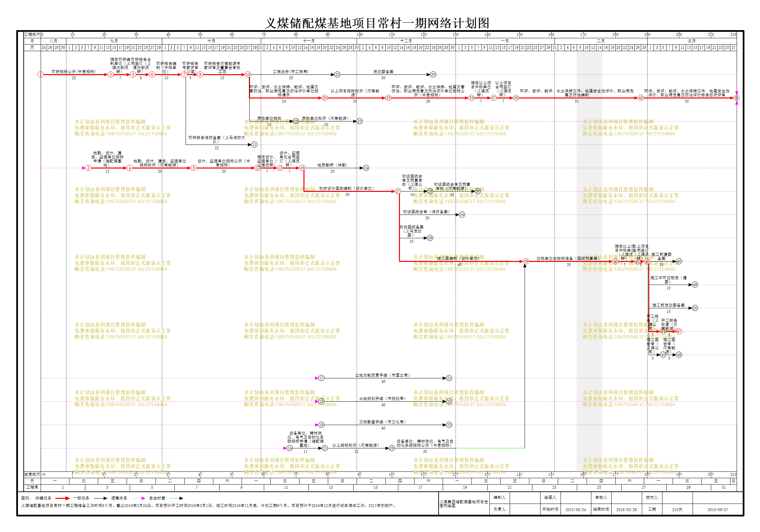760x532 pixels.
Task: Click the 工程标尺 row label
Action: click(32, 35)
